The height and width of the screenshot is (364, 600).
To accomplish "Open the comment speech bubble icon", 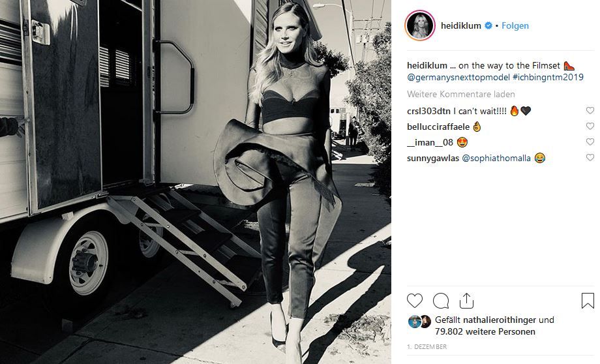I will click(x=441, y=301).
